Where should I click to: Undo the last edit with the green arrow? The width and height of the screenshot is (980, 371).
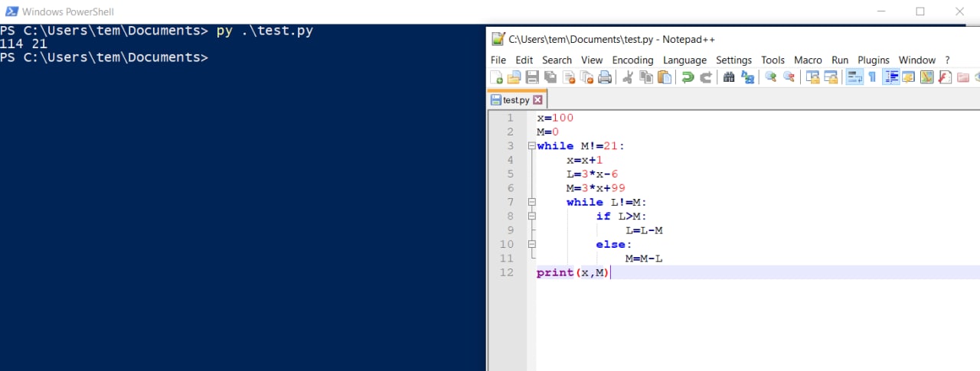click(688, 76)
